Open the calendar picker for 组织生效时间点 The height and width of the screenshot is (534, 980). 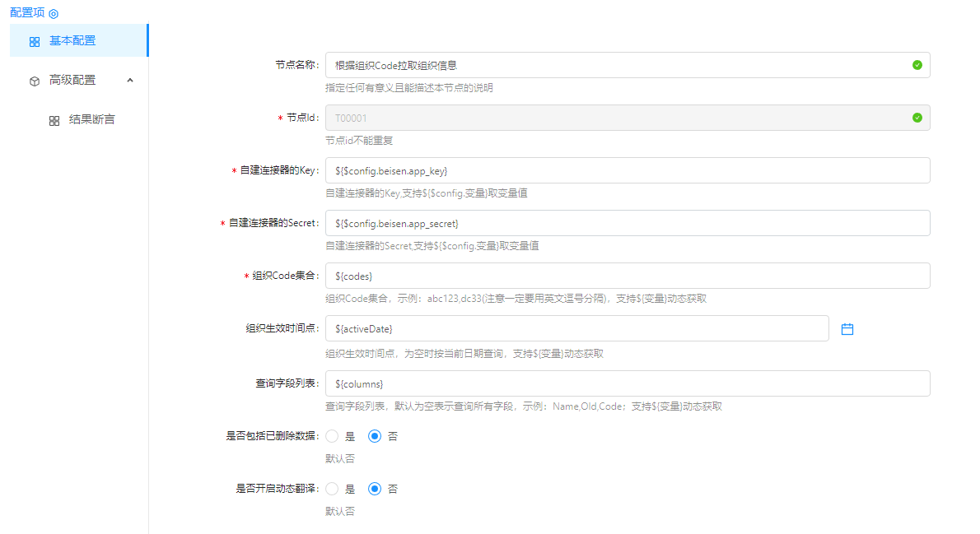point(847,329)
